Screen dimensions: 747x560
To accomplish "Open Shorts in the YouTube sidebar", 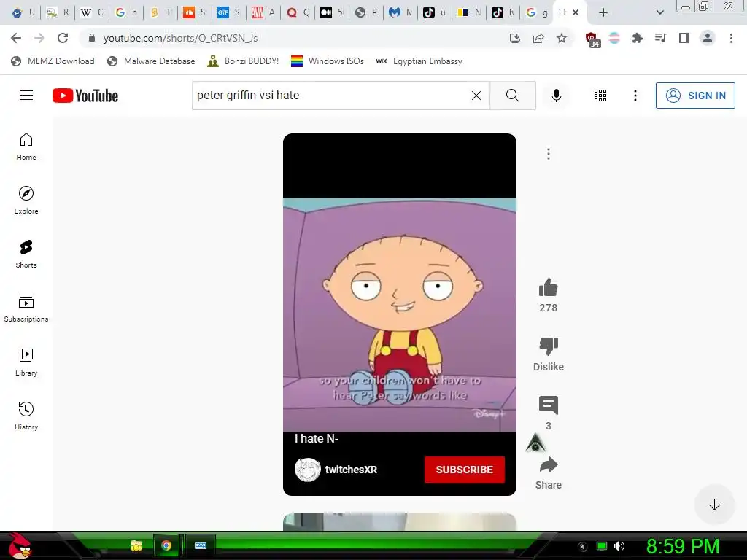I will (x=26, y=254).
